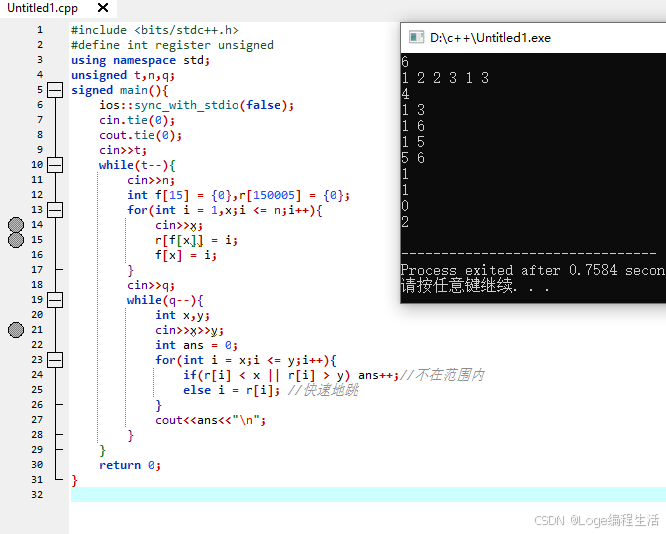Collapse the for loop fold at line 13
Viewport: 666px width, 534px height.
coord(55,210)
